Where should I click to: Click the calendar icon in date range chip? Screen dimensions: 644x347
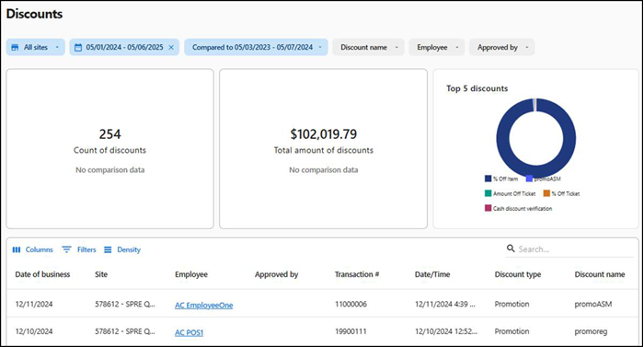pyautogui.click(x=78, y=47)
